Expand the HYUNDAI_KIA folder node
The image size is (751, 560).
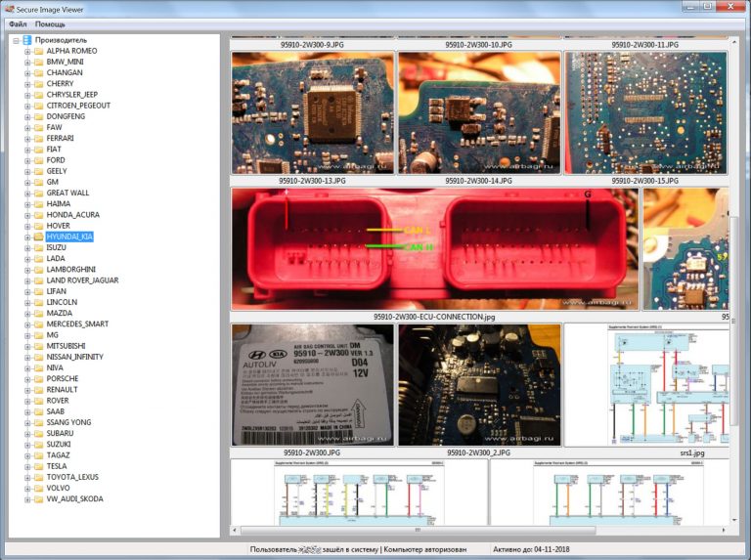(x=27, y=237)
